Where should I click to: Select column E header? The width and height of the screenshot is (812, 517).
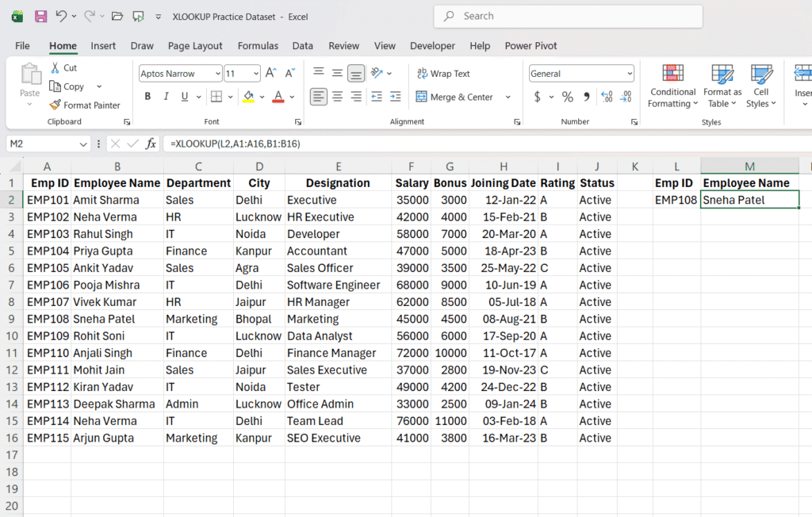point(338,167)
